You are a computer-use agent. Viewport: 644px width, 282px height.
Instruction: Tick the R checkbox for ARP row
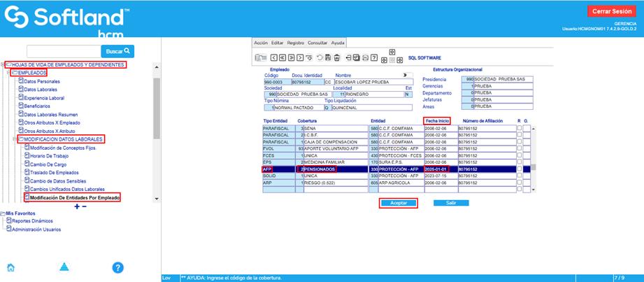click(x=520, y=182)
